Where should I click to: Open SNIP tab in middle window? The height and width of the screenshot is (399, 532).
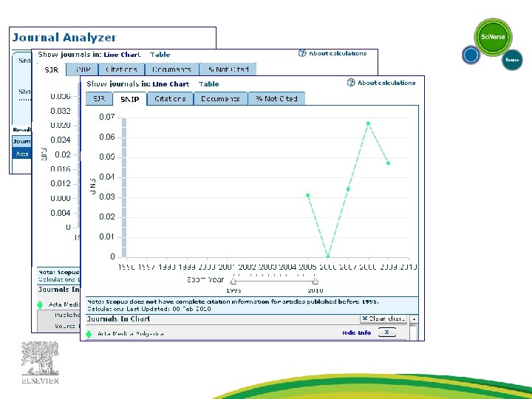[83, 69]
